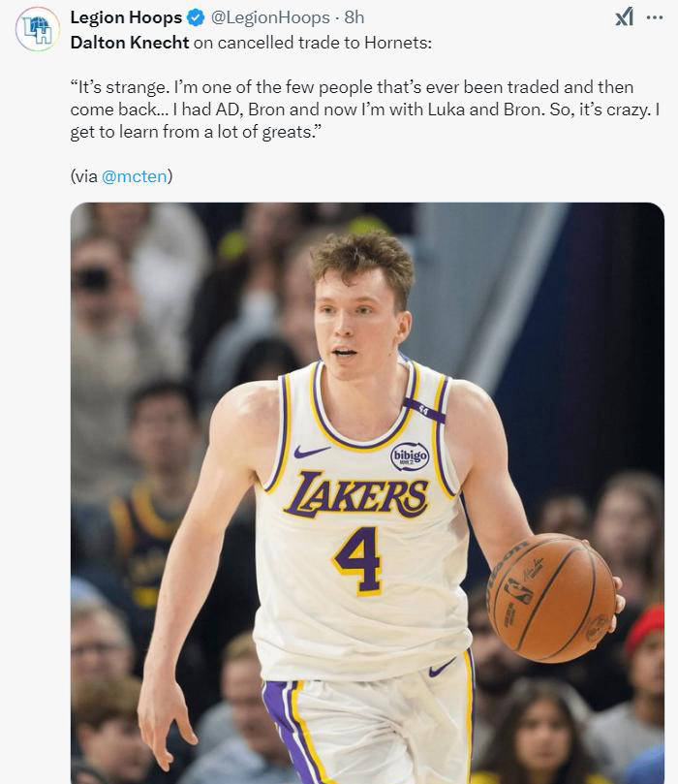Click the "lot of greats" line of text
Viewport: 678px width, 784px height.
[194, 132]
